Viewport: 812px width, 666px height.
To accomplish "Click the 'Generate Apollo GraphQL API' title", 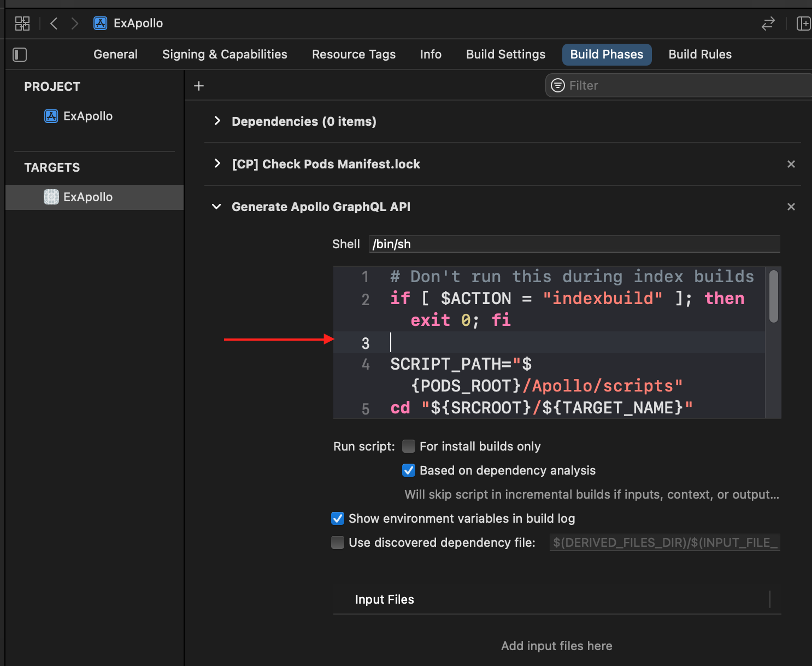I will click(321, 207).
